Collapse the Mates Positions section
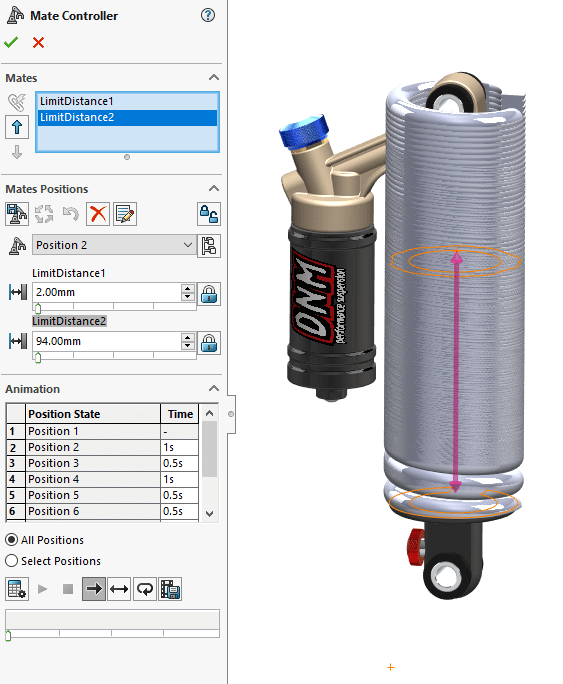This screenshot has height=684, width=563. pos(214,188)
